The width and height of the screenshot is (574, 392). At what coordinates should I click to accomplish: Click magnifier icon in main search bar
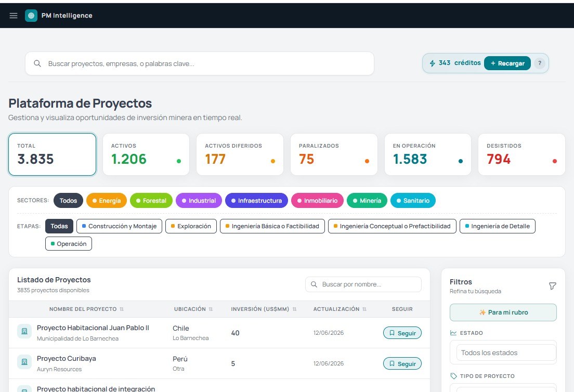click(x=37, y=63)
